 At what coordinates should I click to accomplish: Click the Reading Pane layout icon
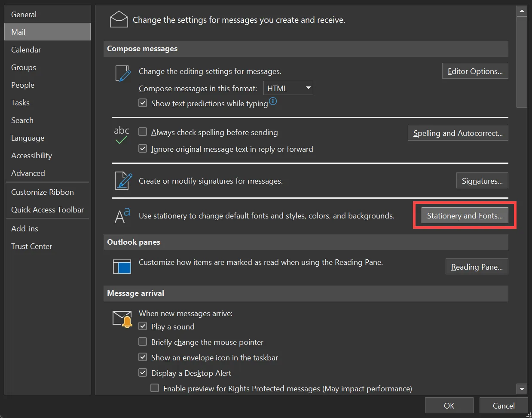(122, 266)
